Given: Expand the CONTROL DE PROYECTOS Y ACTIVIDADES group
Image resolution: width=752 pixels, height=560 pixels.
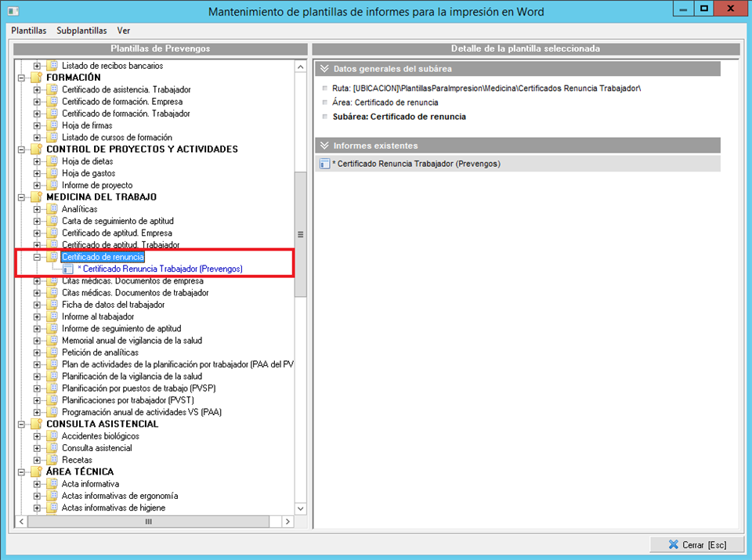Looking at the screenshot, I should (22, 149).
